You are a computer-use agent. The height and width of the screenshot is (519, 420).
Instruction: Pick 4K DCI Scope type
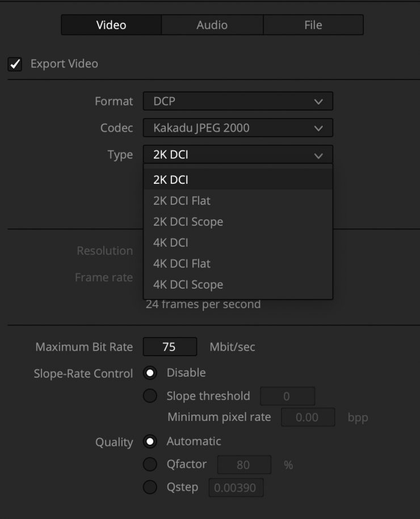(237, 285)
